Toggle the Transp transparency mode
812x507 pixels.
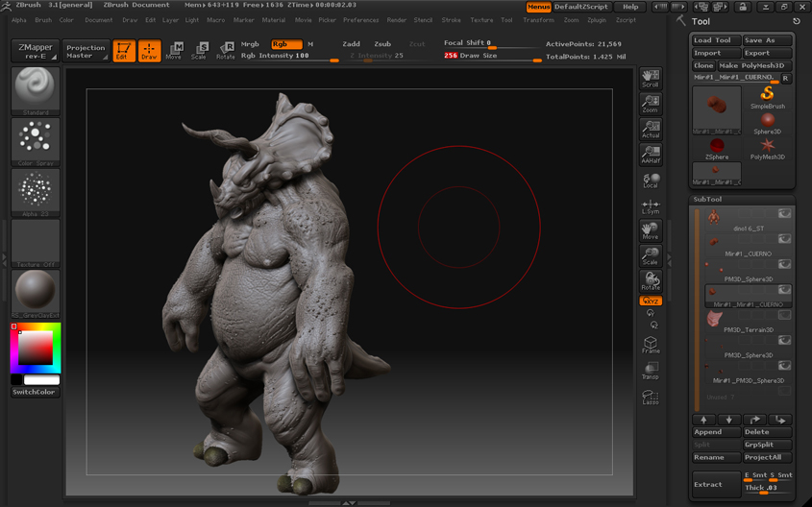coord(651,371)
